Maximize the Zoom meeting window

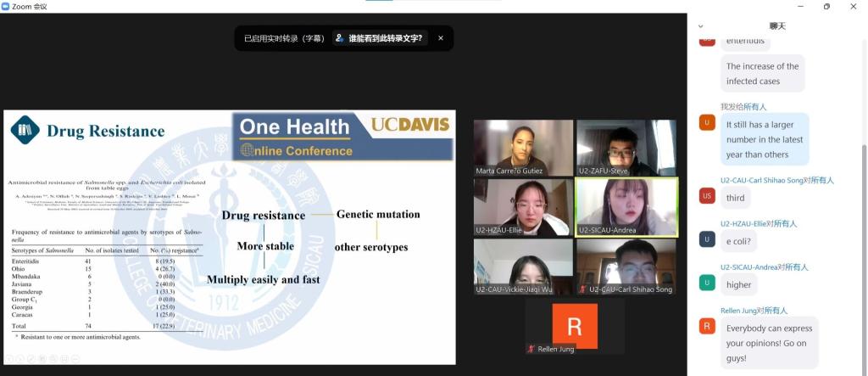pyautogui.click(x=826, y=6)
